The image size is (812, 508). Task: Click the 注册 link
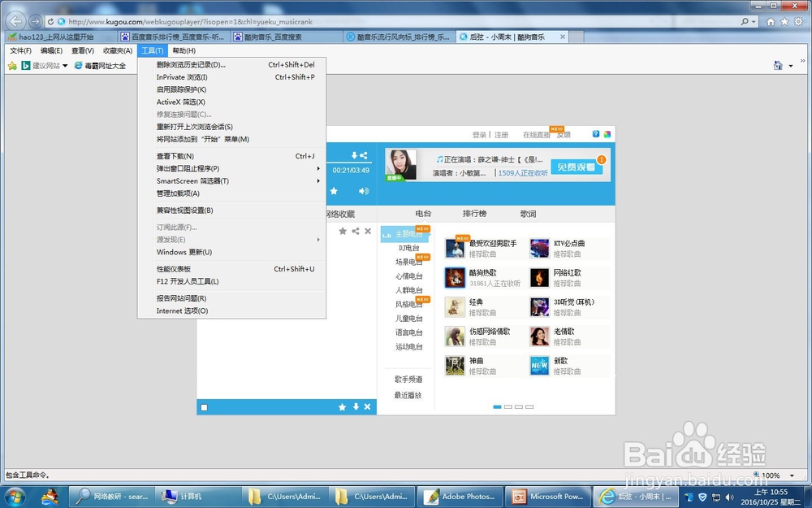click(x=501, y=135)
